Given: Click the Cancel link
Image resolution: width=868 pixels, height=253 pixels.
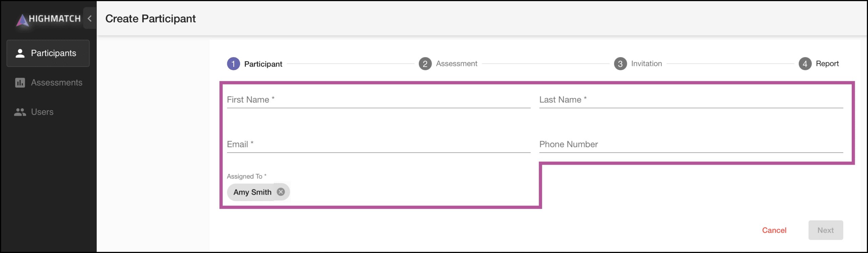Looking at the screenshot, I should tap(774, 230).
